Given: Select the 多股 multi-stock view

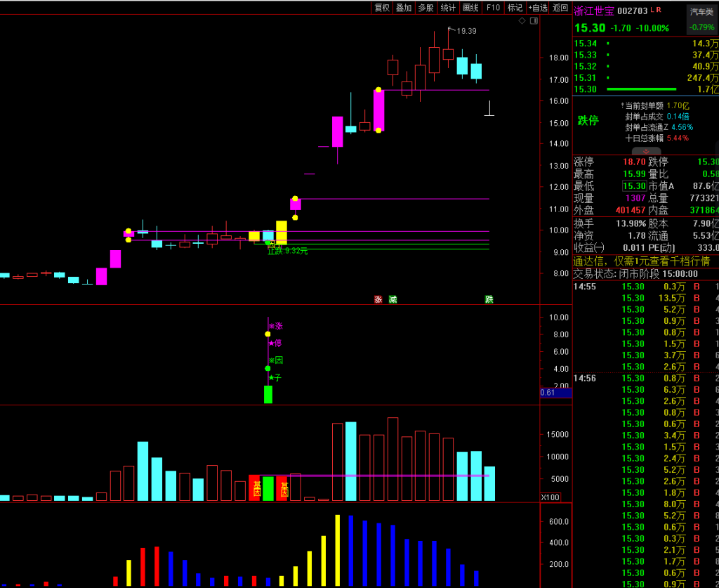Looking at the screenshot, I should tap(426, 8).
